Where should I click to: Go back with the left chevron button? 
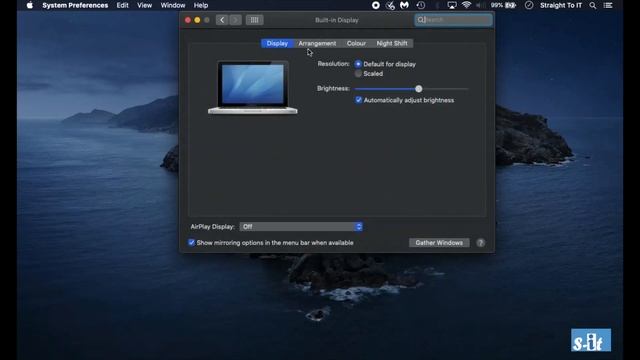pos(222,20)
